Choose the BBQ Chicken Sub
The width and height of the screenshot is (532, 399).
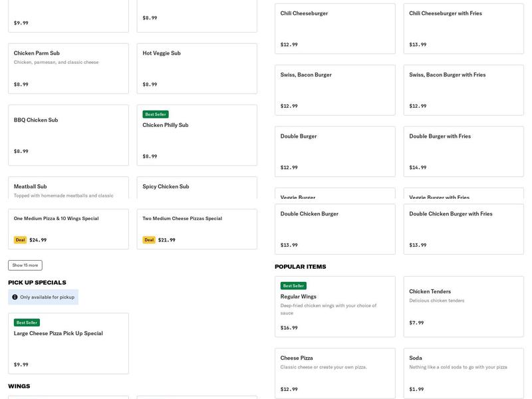coord(68,135)
